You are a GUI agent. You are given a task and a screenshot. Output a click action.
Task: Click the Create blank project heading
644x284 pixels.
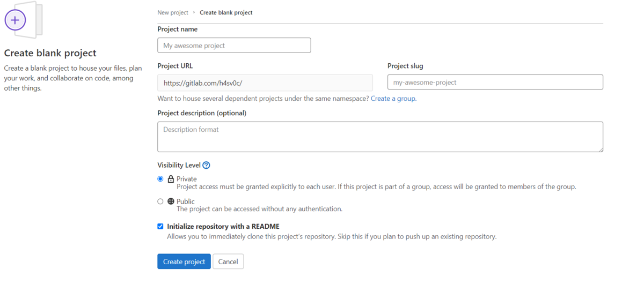pyautogui.click(x=50, y=53)
